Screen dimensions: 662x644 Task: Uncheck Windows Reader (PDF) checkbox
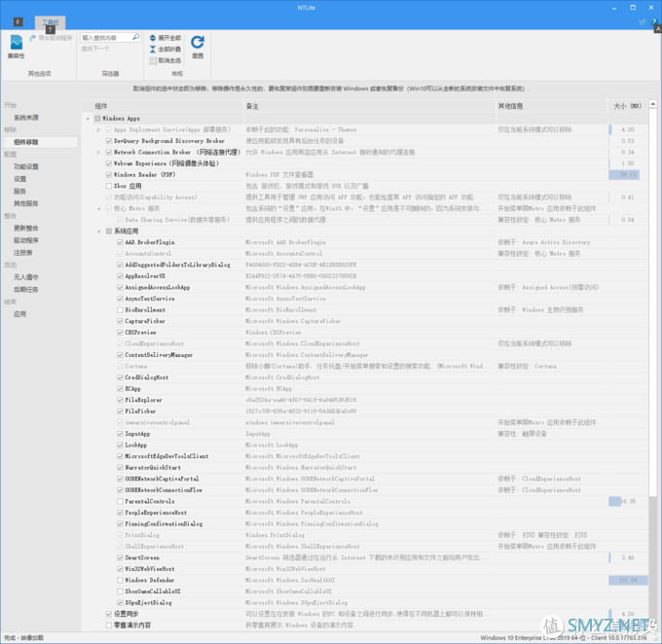pyautogui.click(x=109, y=175)
